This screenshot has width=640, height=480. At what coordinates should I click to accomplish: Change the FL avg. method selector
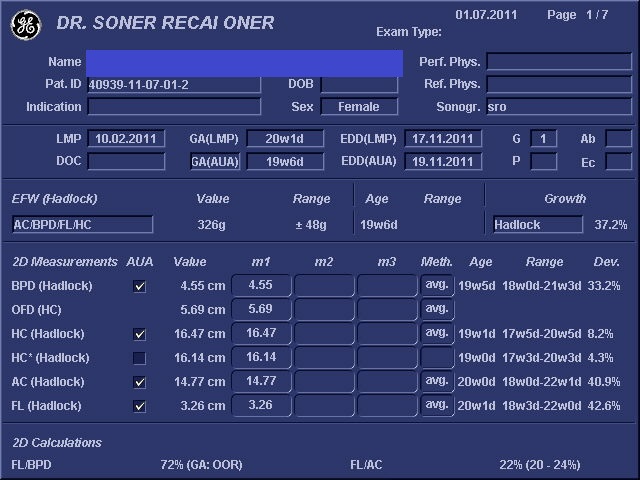(x=436, y=405)
